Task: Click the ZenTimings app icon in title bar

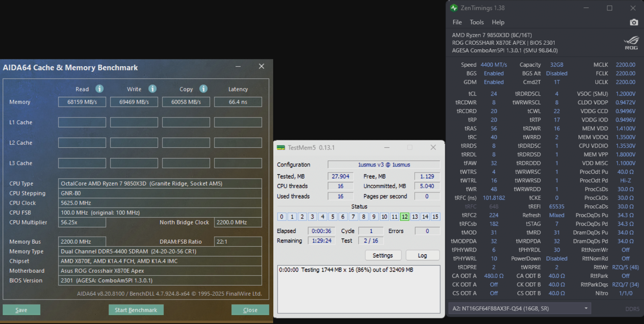Action: pyautogui.click(x=454, y=8)
